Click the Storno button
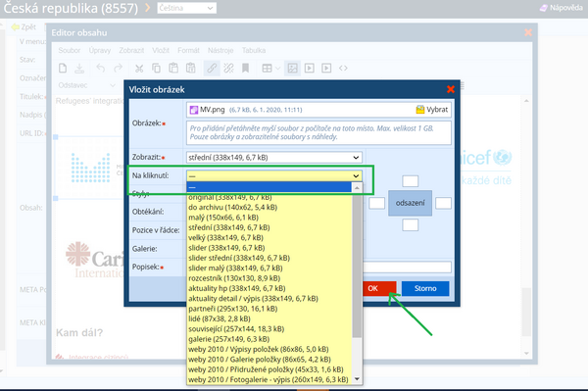The height and width of the screenshot is (391, 588). [425, 288]
